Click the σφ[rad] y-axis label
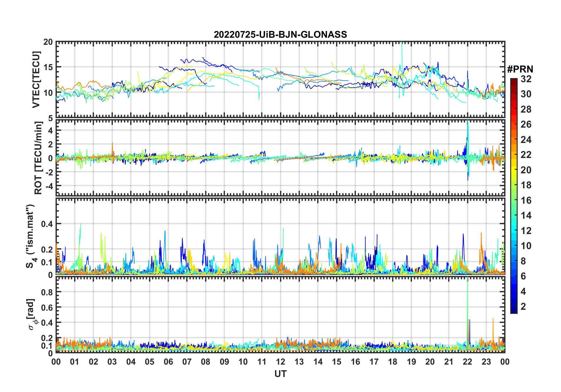The image size is (561, 392). pos(32,314)
